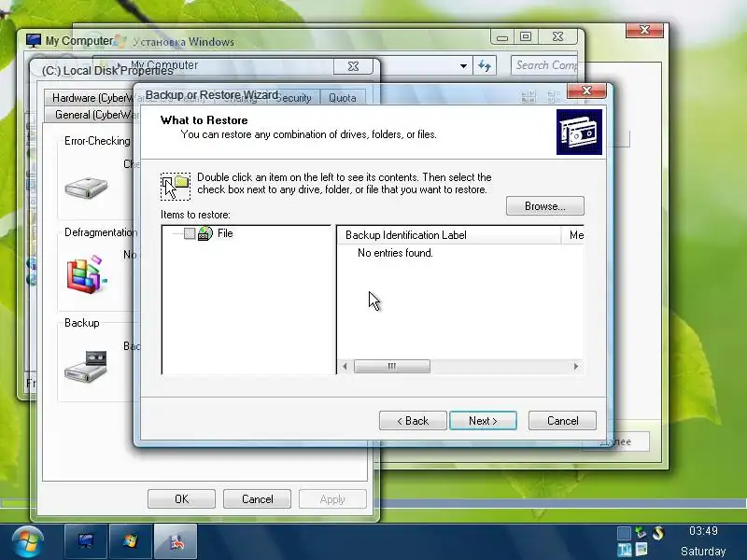Close the Windows setup window behind
Viewport: 747px width, 560px height.
(x=644, y=30)
